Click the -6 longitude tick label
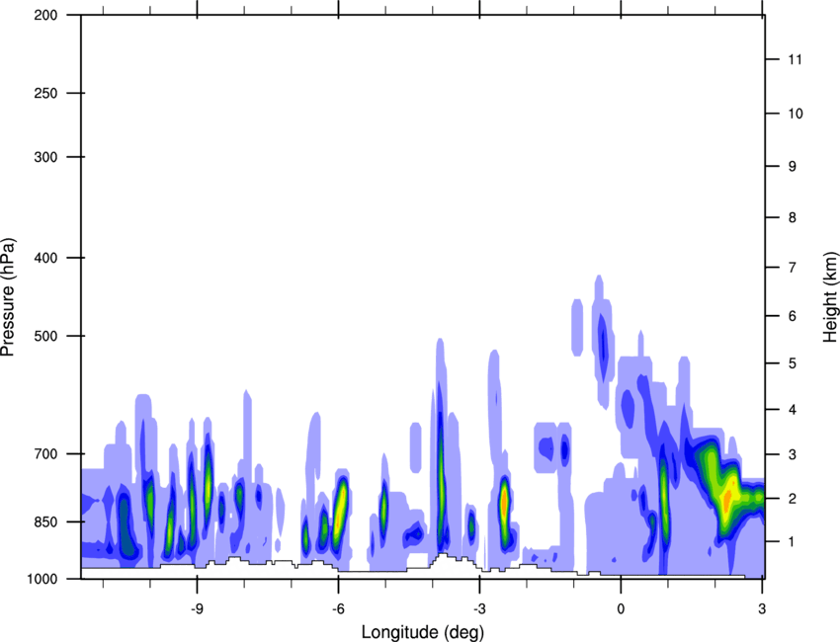840x642 pixels. click(338, 609)
